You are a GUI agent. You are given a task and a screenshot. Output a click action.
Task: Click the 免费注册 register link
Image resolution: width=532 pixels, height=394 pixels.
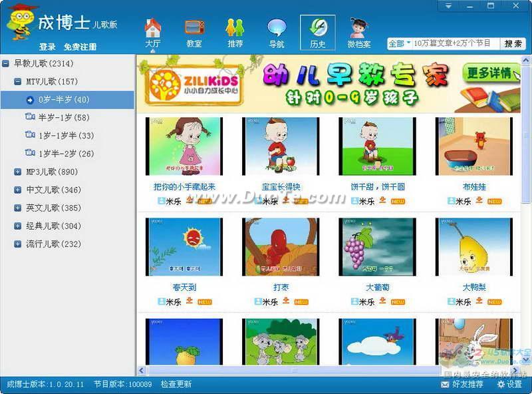80,47
